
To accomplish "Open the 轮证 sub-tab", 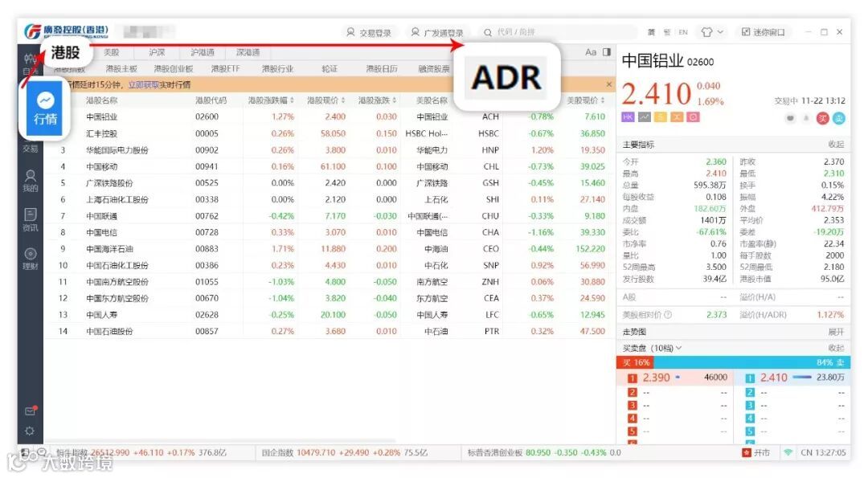I will click(330, 68).
